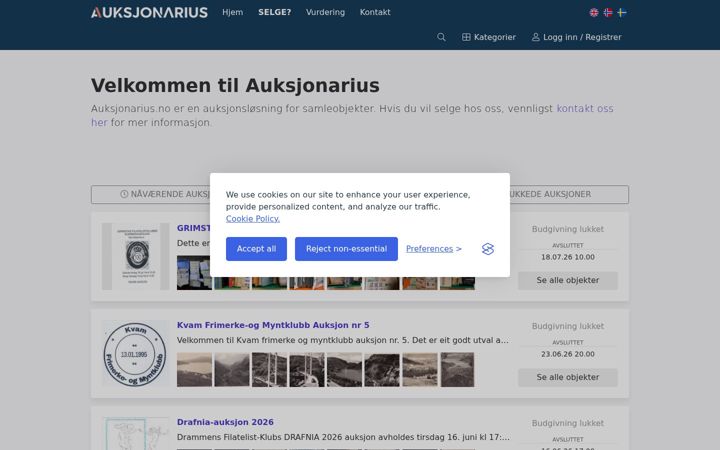Open the Auksjonarius logo homepage

click(149, 12)
